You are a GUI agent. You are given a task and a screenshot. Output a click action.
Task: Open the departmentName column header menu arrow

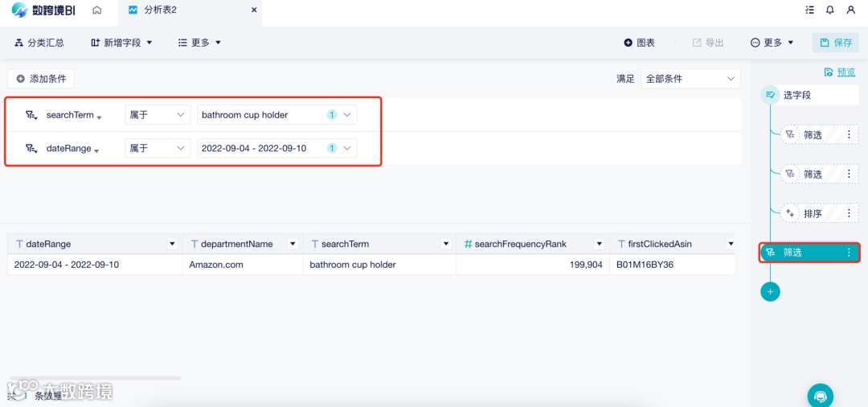(x=293, y=244)
